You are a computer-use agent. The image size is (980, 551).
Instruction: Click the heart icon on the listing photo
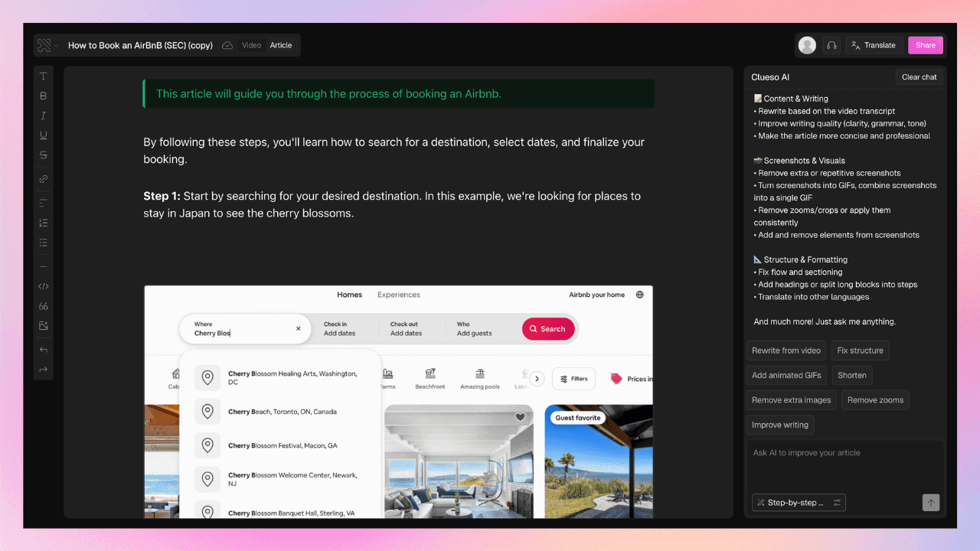[x=520, y=417]
